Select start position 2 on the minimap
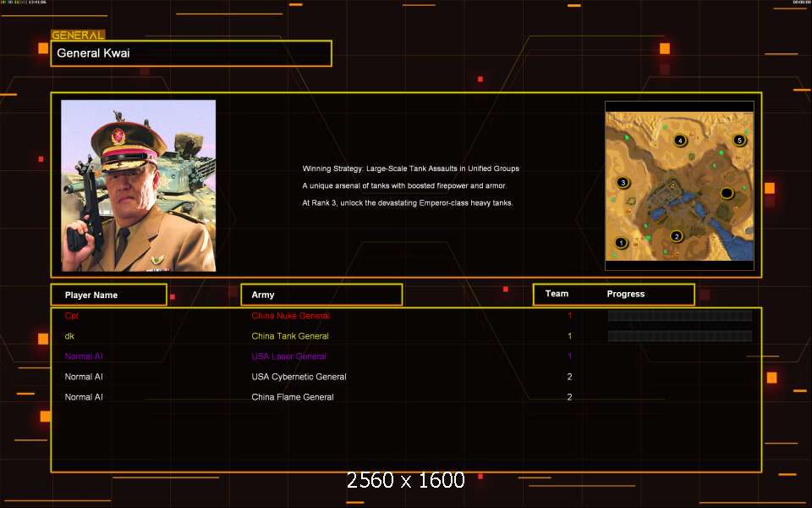This screenshot has width=812, height=508. click(676, 236)
